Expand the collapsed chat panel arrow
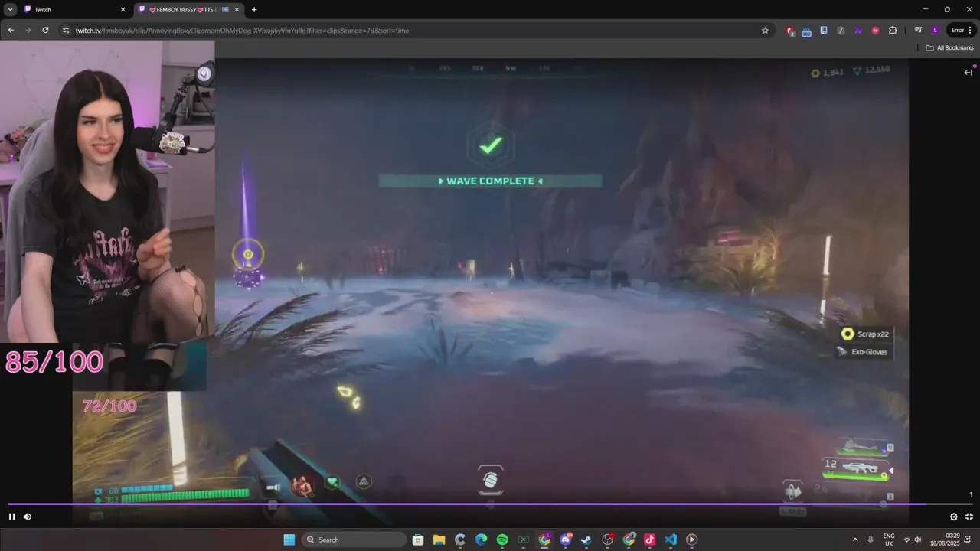The image size is (980, 551). pos(968,72)
